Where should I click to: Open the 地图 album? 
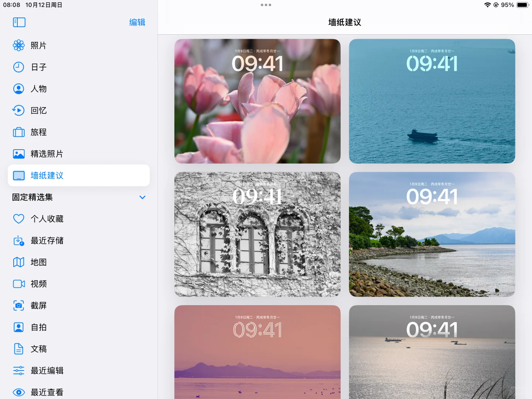click(79, 262)
